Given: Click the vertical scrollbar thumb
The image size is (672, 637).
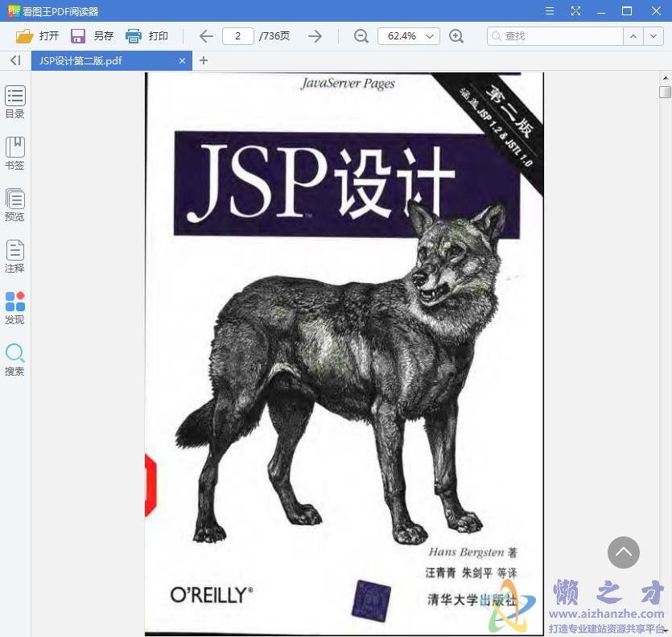Looking at the screenshot, I should coord(665,92).
